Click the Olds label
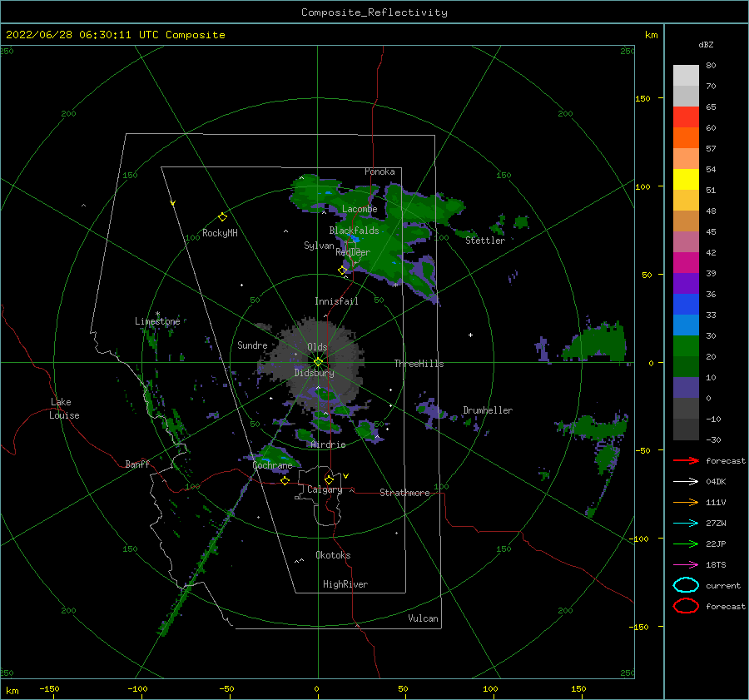Viewport: 749px width, 700px height. point(317,347)
